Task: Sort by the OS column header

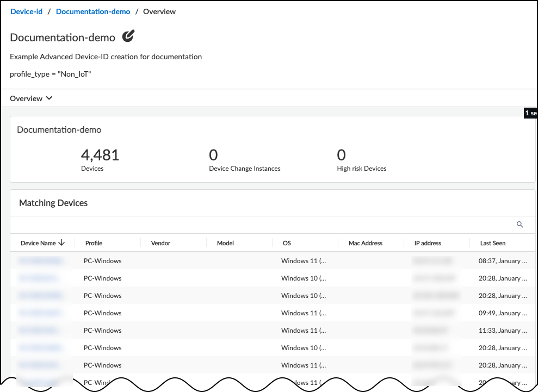Action: tap(287, 243)
